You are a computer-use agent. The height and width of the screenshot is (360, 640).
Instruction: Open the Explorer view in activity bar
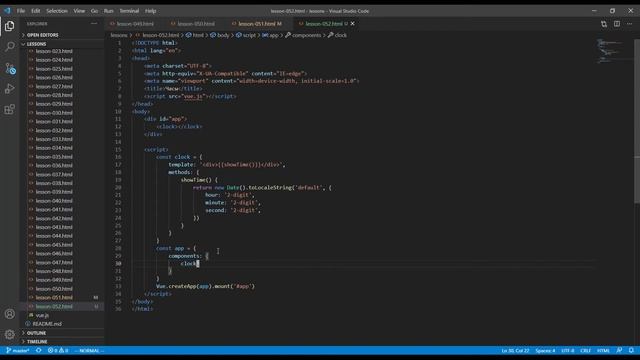[9, 26]
